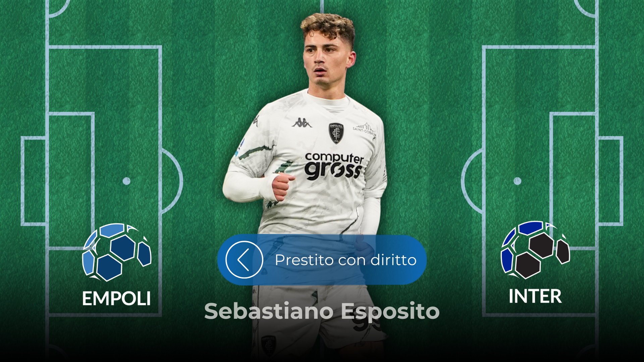Click the Empoli FC crest on shirt
The image size is (644, 362).
coord(336,133)
